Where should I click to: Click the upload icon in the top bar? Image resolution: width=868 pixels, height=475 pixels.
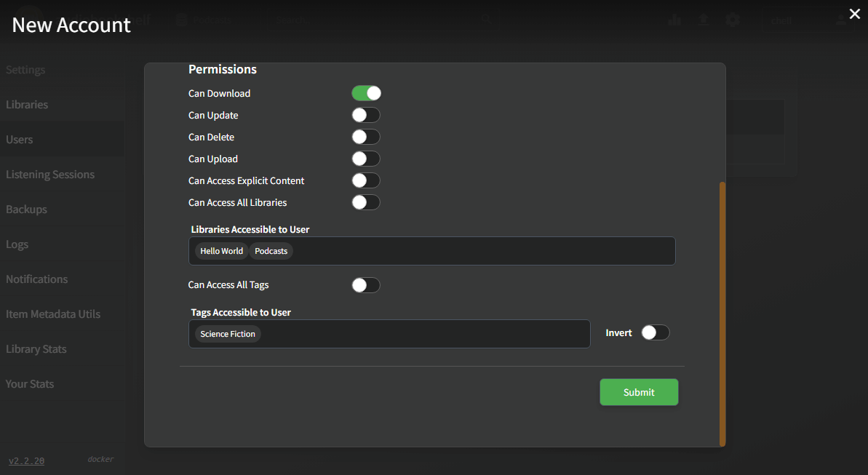[x=703, y=20]
